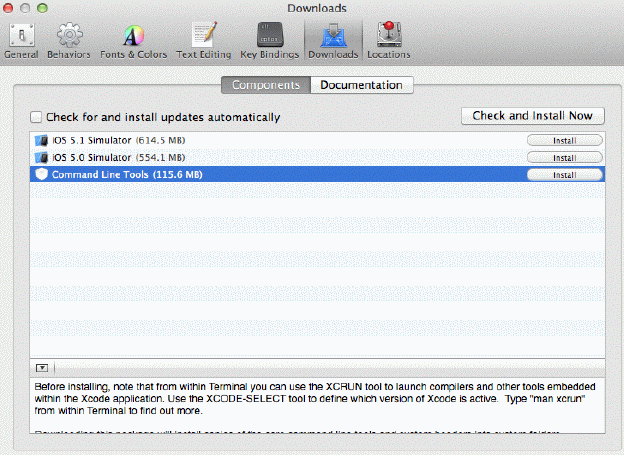
Task: Open Fonts & Colors preferences
Action: [x=134, y=39]
